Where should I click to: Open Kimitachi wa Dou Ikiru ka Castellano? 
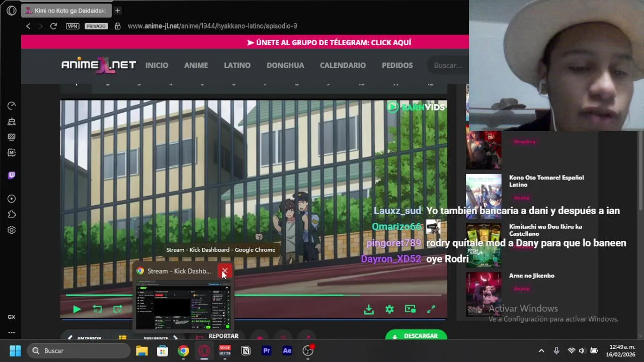[x=545, y=230]
